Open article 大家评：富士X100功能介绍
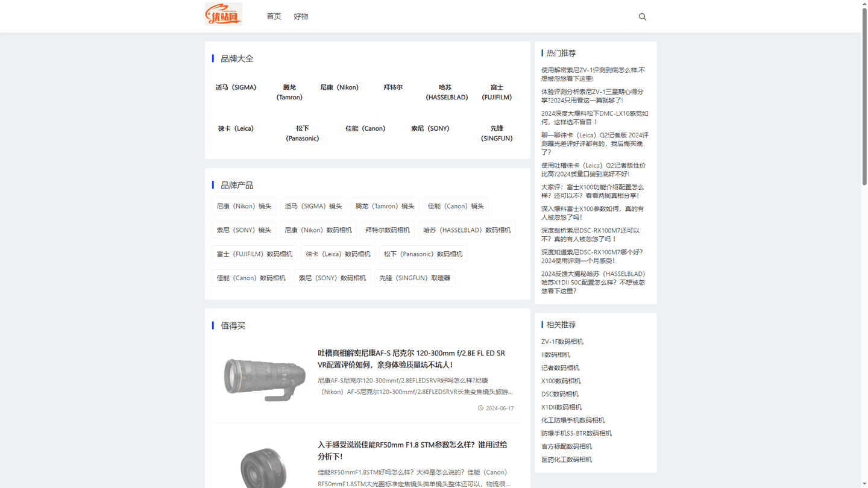The height and width of the screenshot is (488, 868). pyautogui.click(x=593, y=191)
